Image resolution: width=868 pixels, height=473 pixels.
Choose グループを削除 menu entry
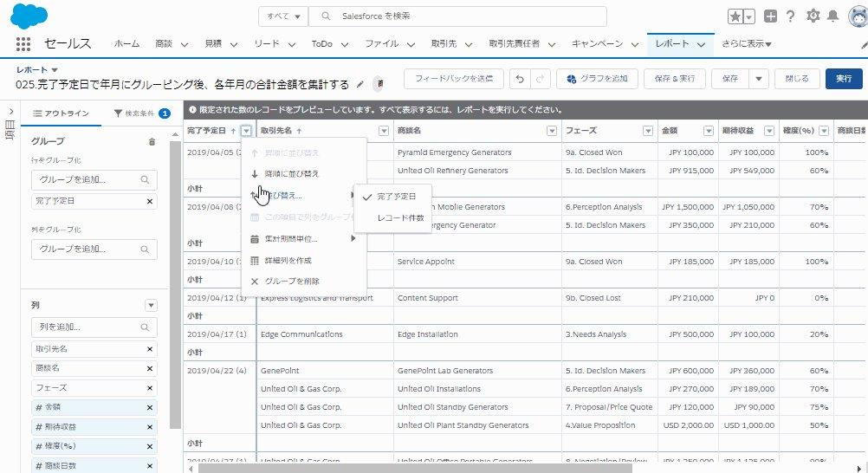point(304,282)
